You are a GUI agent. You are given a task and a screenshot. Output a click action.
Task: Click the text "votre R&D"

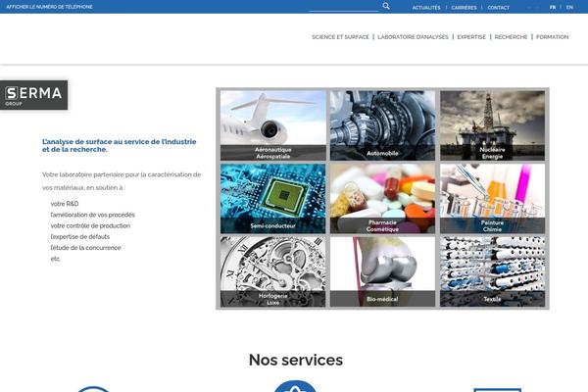[x=65, y=204]
